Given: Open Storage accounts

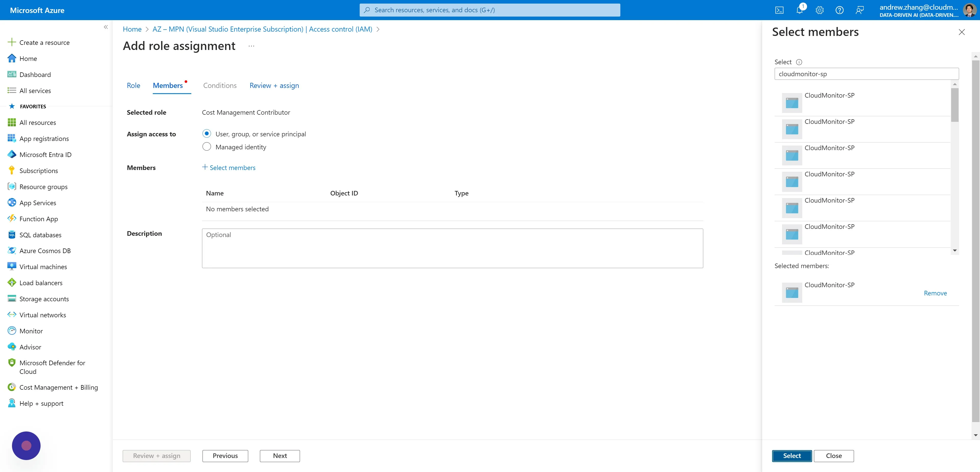Looking at the screenshot, I should (44, 299).
